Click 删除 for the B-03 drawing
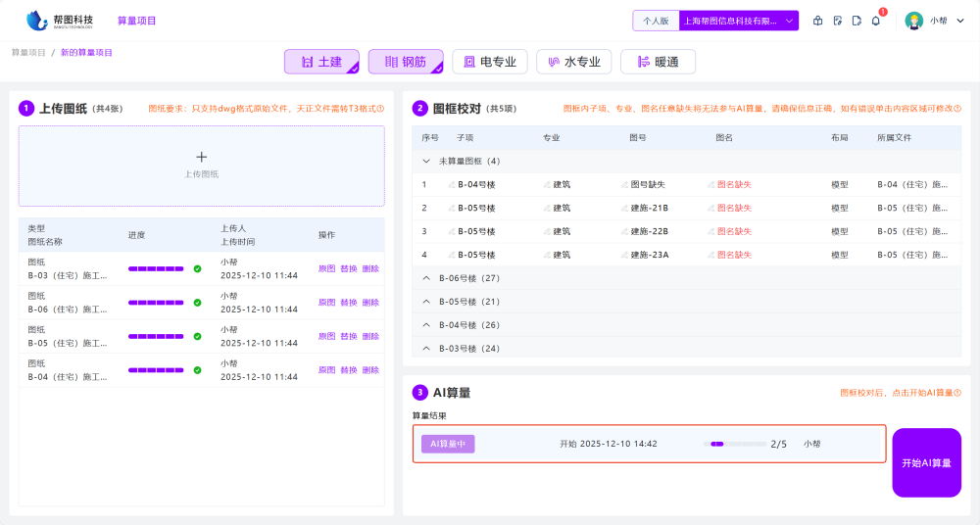 pyautogui.click(x=370, y=268)
